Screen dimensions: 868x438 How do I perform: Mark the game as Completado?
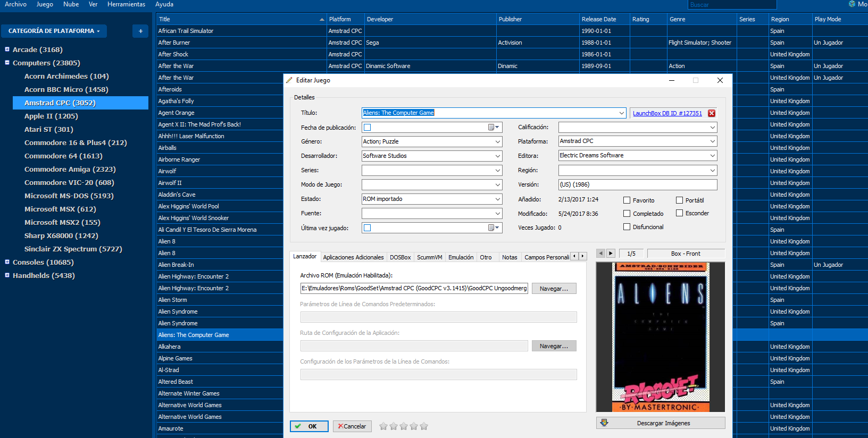[x=627, y=213]
